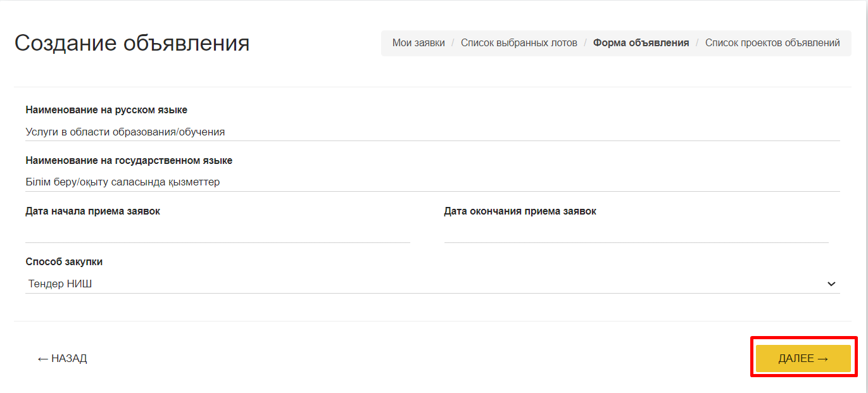Click the Наименование на русском языке label
The height and width of the screenshot is (393, 868).
106,110
